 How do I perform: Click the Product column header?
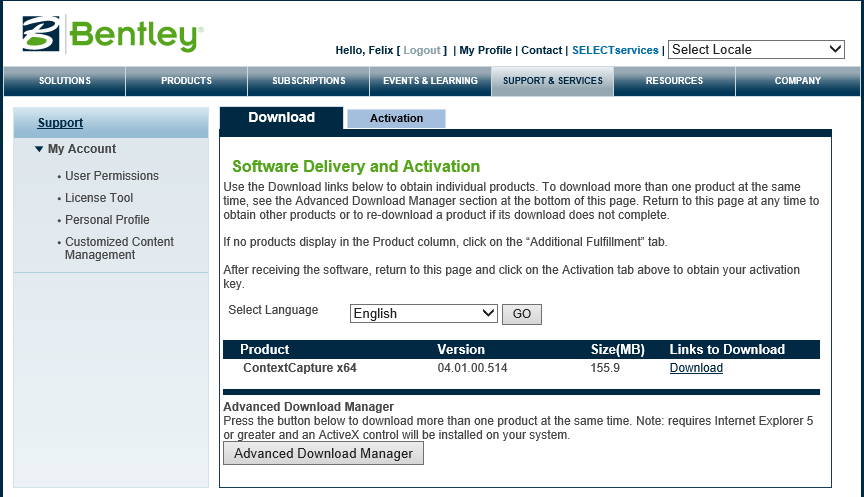pyautogui.click(x=264, y=350)
